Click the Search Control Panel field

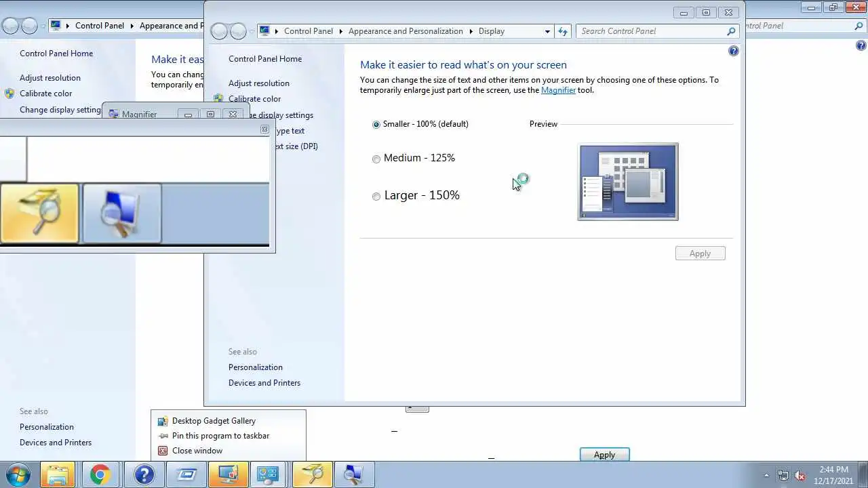click(x=651, y=31)
